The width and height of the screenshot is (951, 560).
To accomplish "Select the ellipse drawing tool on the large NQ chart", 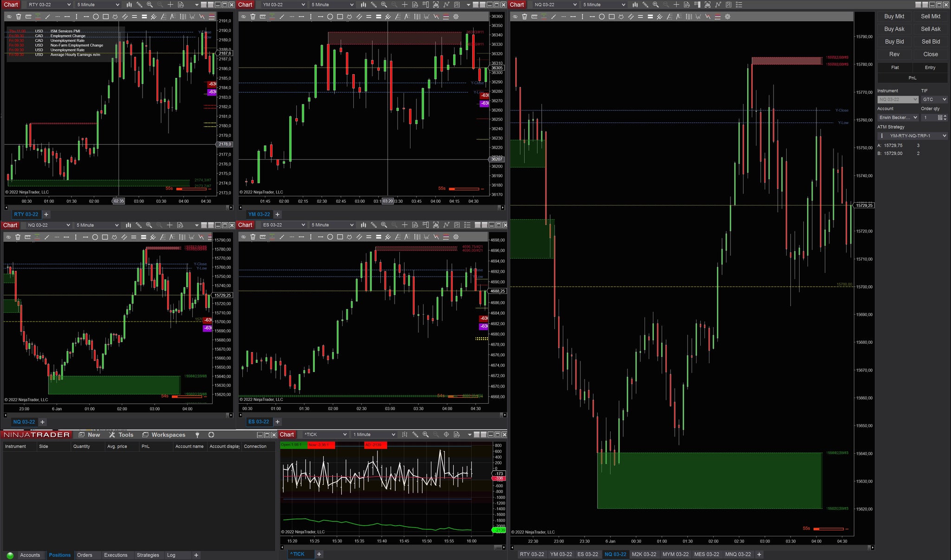I will click(601, 17).
